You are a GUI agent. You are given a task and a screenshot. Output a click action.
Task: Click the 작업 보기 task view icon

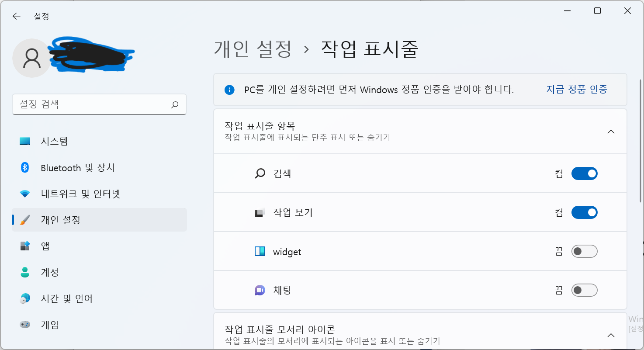point(260,213)
